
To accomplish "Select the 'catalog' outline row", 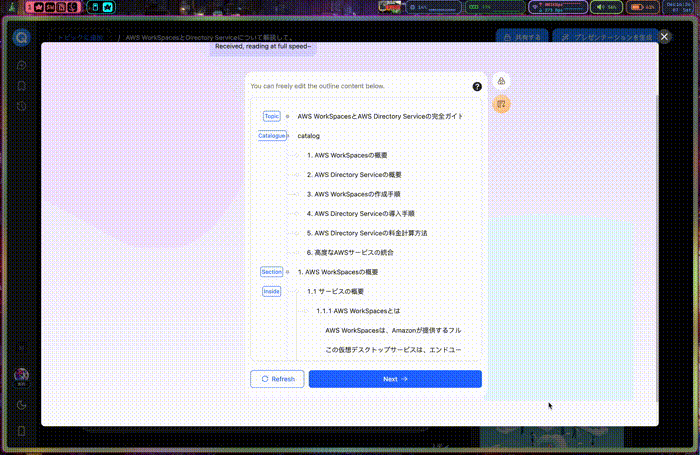I will point(308,136).
